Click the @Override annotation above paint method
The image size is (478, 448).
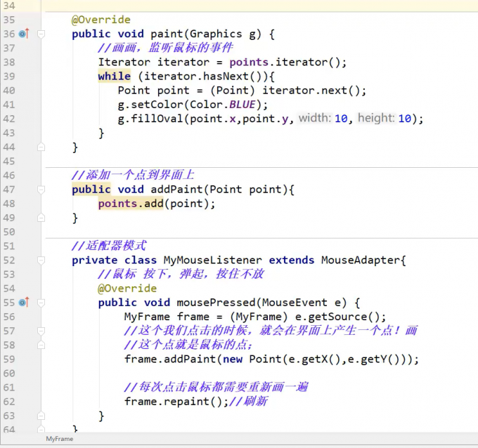pyautogui.click(x=101, y=20)
